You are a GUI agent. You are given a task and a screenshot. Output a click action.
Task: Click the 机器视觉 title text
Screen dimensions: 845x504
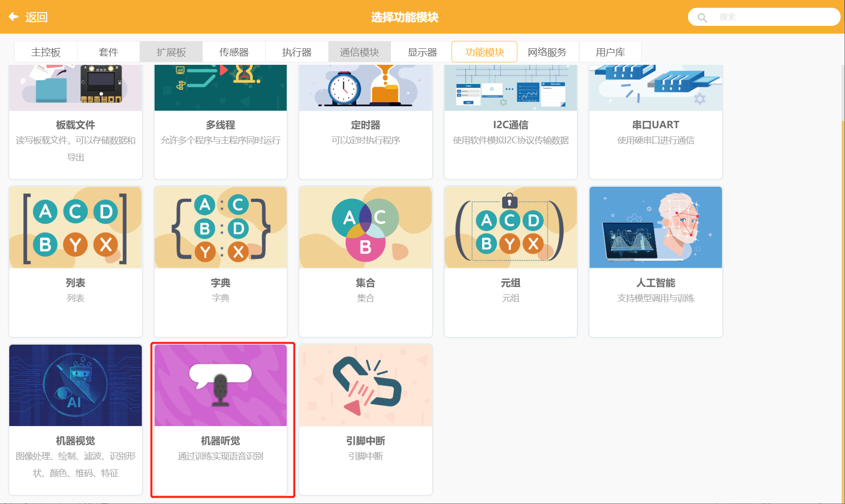pyautogui.click(x=76, y=441)
